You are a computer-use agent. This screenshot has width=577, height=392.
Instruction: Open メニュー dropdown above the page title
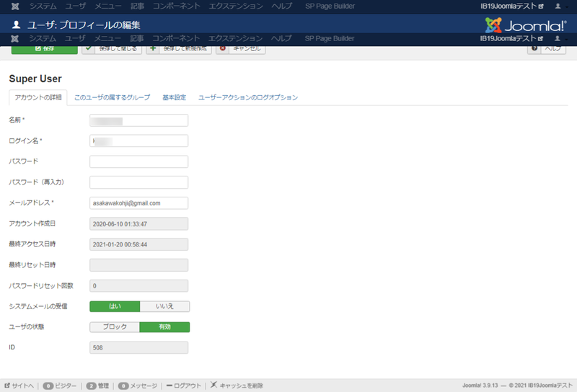(107, 6)
